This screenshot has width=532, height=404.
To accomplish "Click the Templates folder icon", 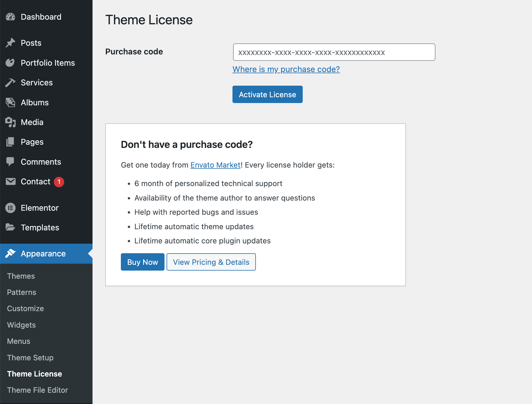I will pos(10,227).
